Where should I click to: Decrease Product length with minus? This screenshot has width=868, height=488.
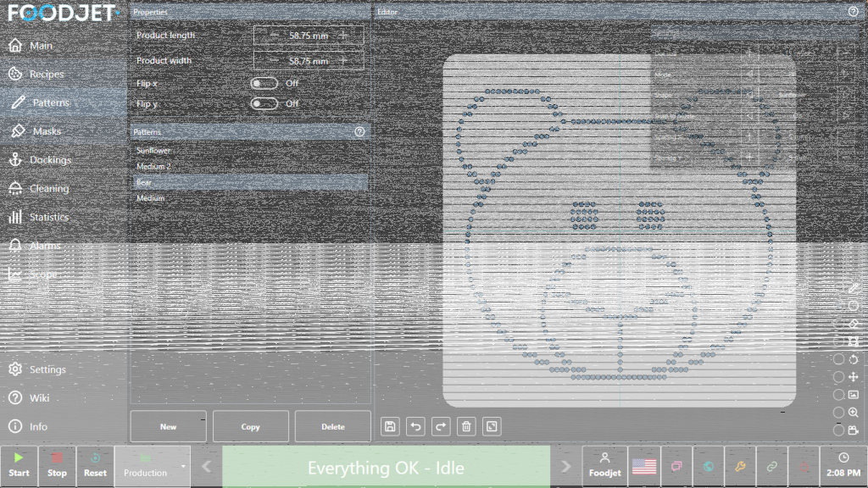274,36
